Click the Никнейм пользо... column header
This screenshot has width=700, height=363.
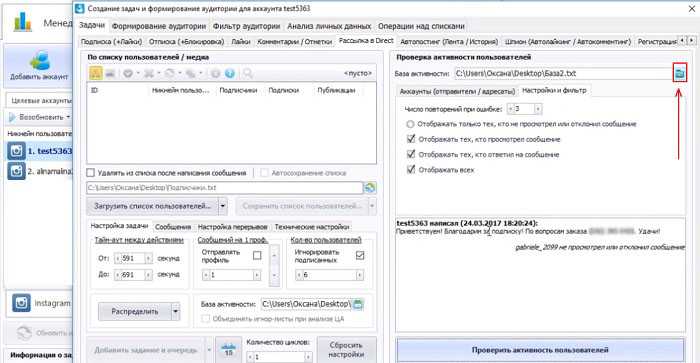pyautogui.click(x=180, y=90)
